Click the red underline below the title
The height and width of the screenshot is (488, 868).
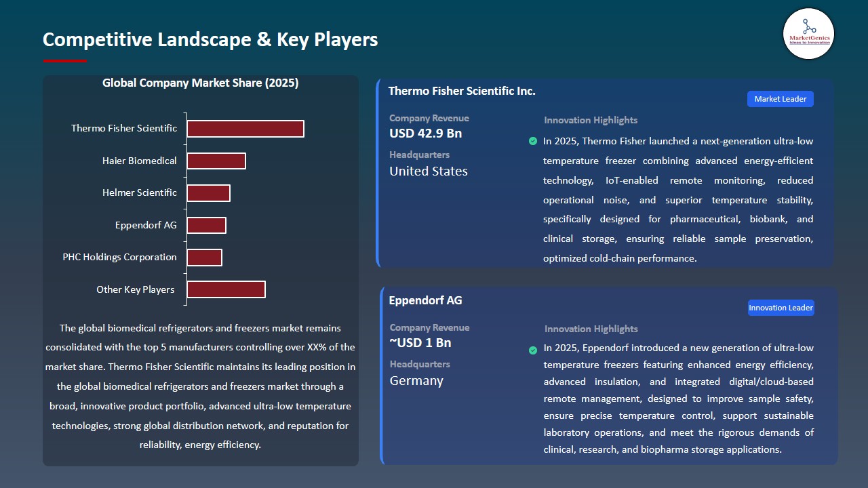[x=65, y=61]
